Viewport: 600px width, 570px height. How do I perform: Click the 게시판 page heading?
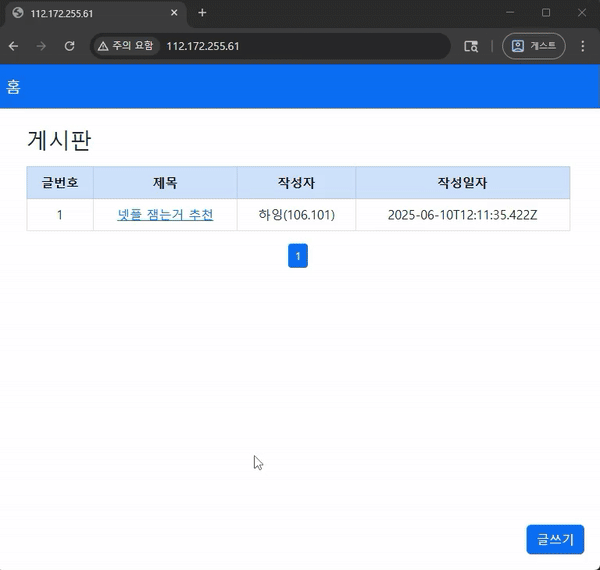59,140
